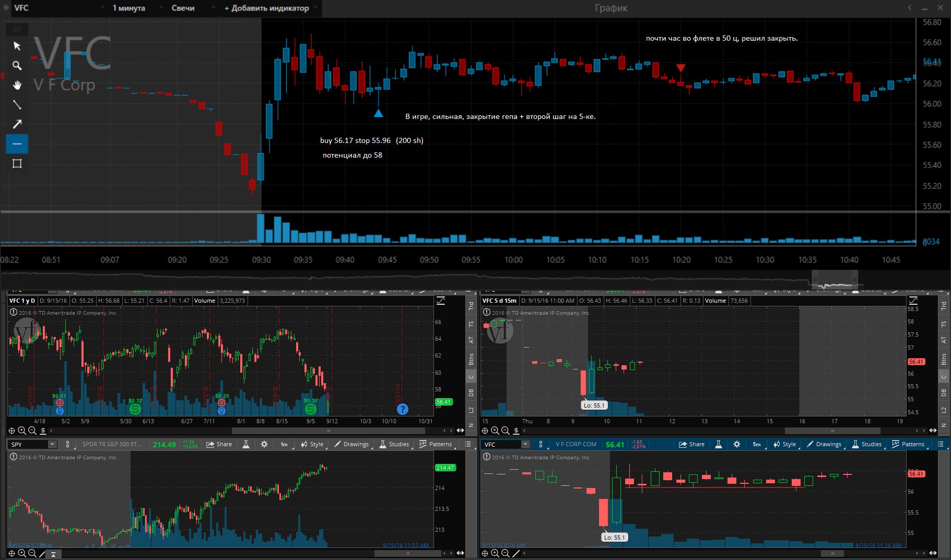
Task: Zoom in on the VFC daily chart
Action: click(22, 431)
